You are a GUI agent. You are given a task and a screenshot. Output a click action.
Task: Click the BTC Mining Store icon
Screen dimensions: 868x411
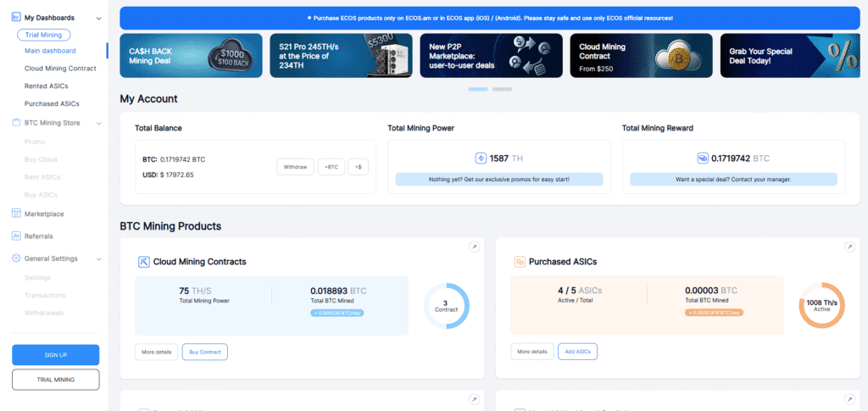pyautogui.click(x=17, y=123)
